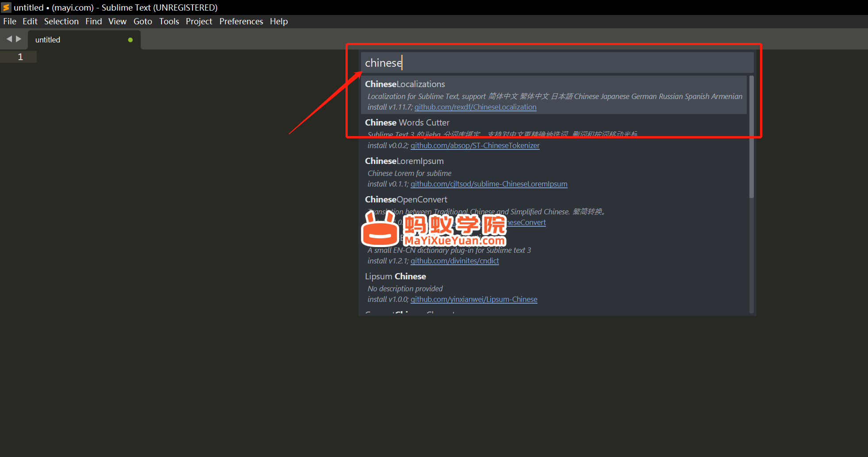Viewport: 868px width, 457px height.
Task: Click the No description provided text
Action: 405,289
